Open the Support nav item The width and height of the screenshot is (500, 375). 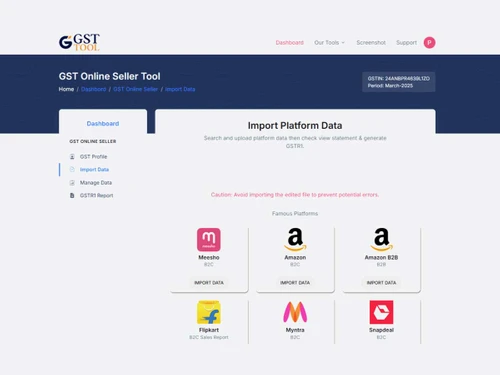(x=406, y=43)
